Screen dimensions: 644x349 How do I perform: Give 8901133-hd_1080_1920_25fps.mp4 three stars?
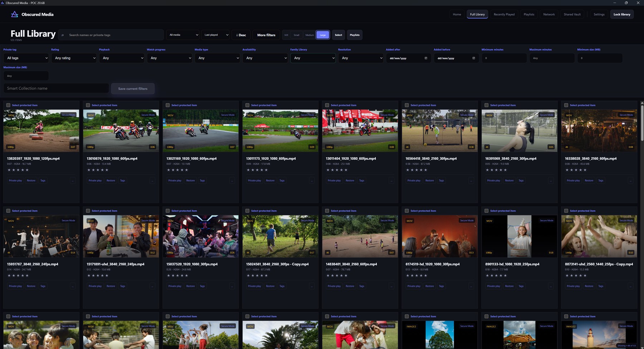coord(496,275)
